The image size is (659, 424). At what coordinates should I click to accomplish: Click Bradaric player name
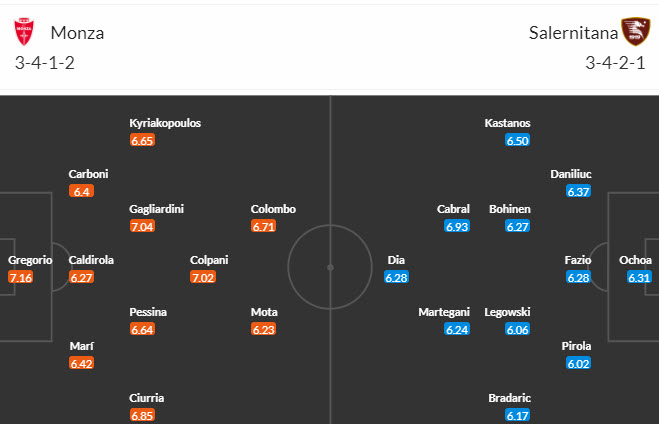pyautogui.click(x=508, y=398)
